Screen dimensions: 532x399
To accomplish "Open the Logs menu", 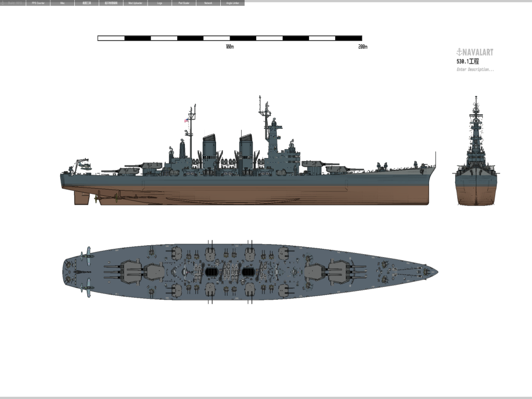I will [159, 3].
